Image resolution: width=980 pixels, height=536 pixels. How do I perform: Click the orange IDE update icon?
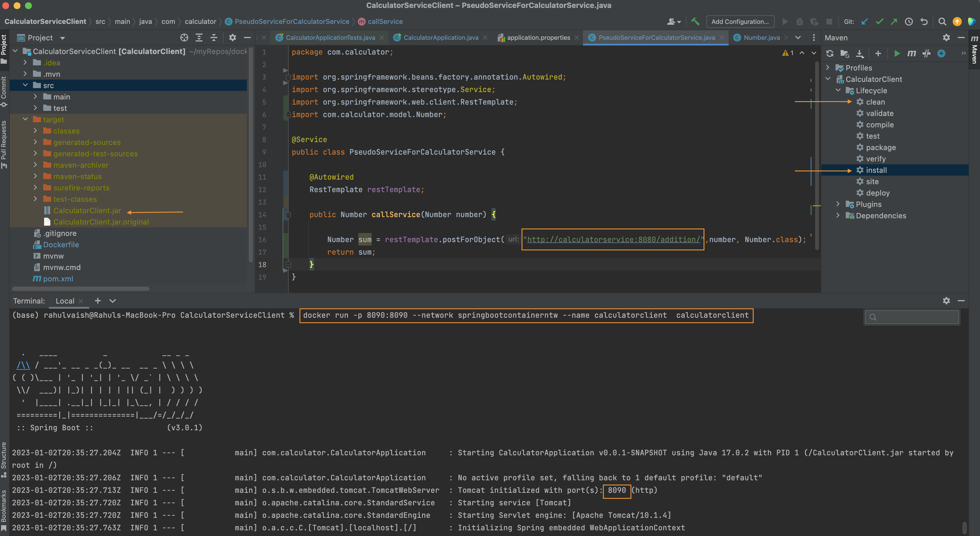pos(957,22)
